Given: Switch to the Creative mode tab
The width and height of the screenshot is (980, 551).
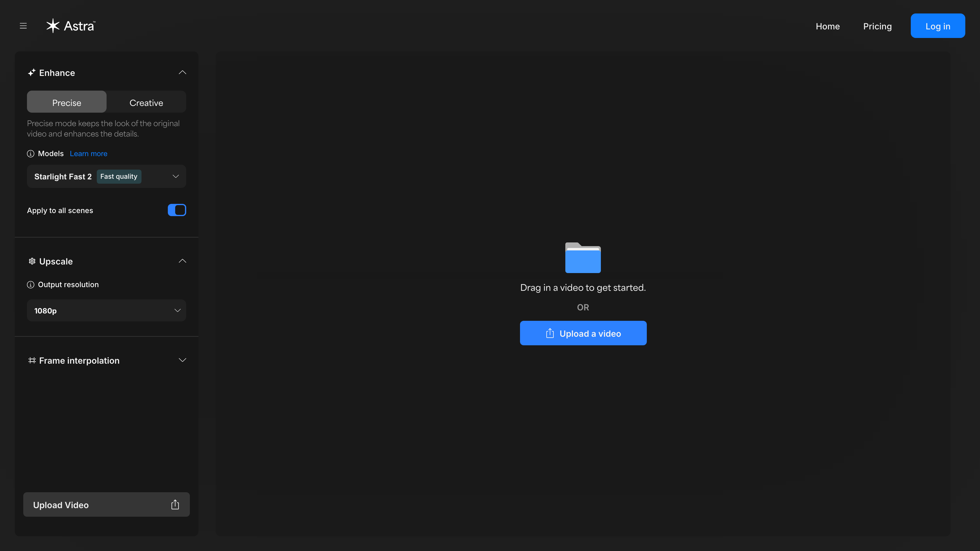Looking at the screenshot, I should pyautogui.click(x=146, y=102).
